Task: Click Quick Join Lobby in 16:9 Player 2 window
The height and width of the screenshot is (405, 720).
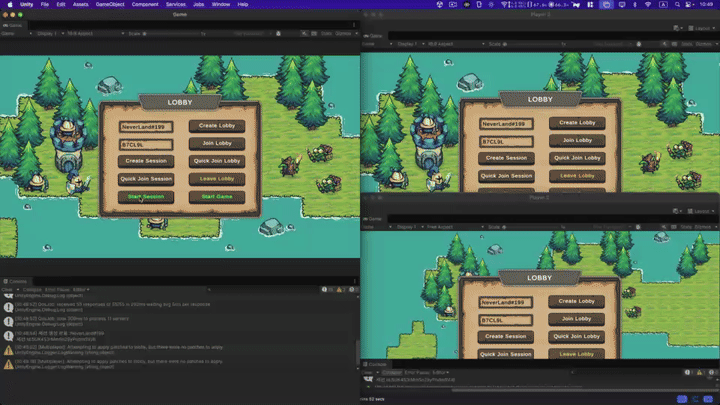Action: click(577, 158)
